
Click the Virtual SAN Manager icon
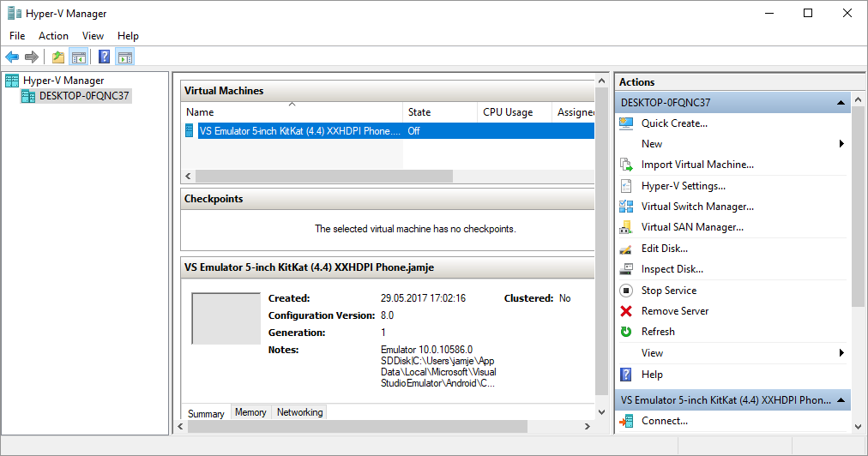click(626, 227)
